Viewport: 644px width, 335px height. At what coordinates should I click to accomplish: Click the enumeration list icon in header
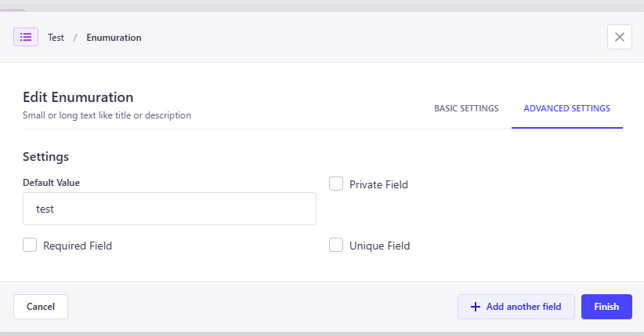coord(26,37)
